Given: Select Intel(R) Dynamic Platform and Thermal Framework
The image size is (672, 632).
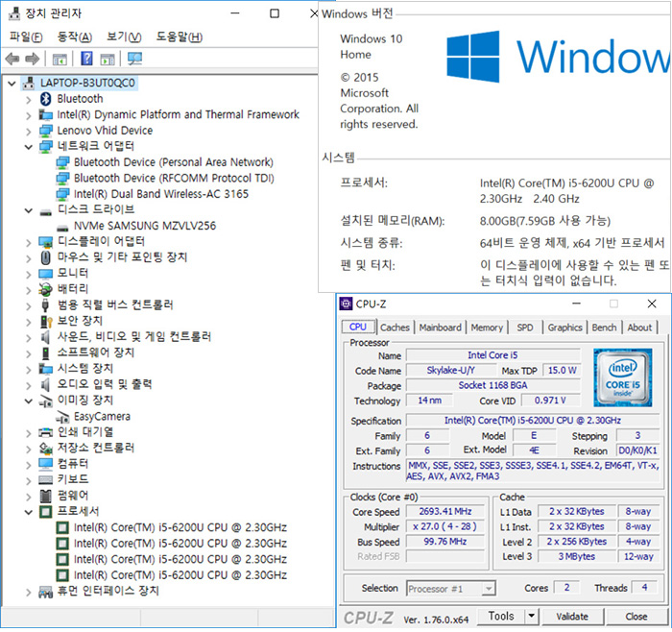Looking at the screenshot, I should pos(179,115).
